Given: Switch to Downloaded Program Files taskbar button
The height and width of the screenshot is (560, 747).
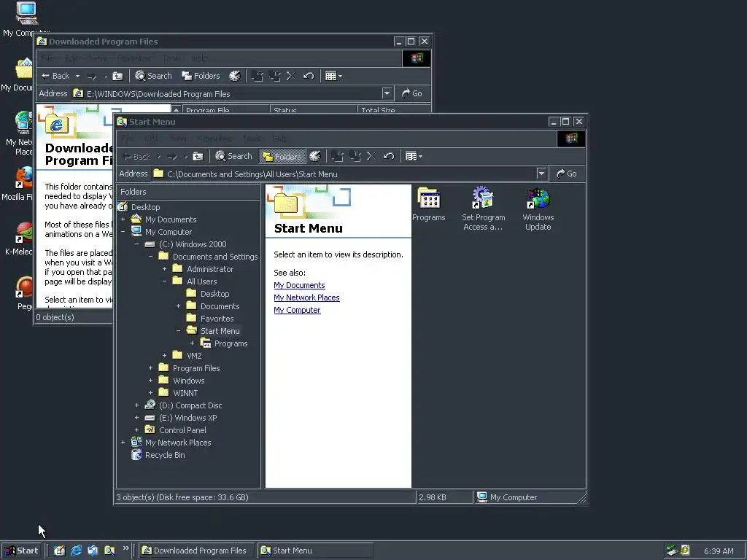Looking at the screenshot, I should click(196, 551).
